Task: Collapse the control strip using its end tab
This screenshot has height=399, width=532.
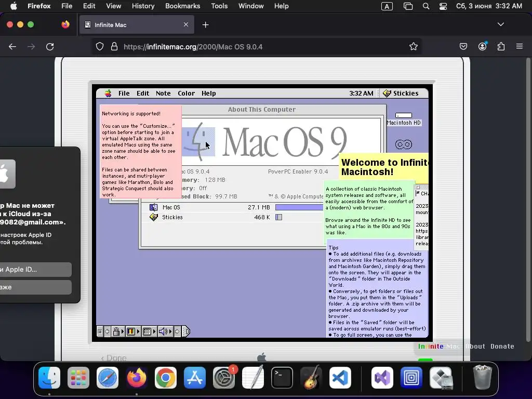Action: (x=186, y=331)
